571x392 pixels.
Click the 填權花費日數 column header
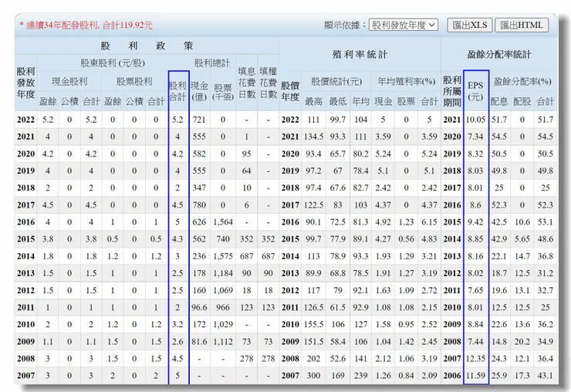click(x=268, y=83)
